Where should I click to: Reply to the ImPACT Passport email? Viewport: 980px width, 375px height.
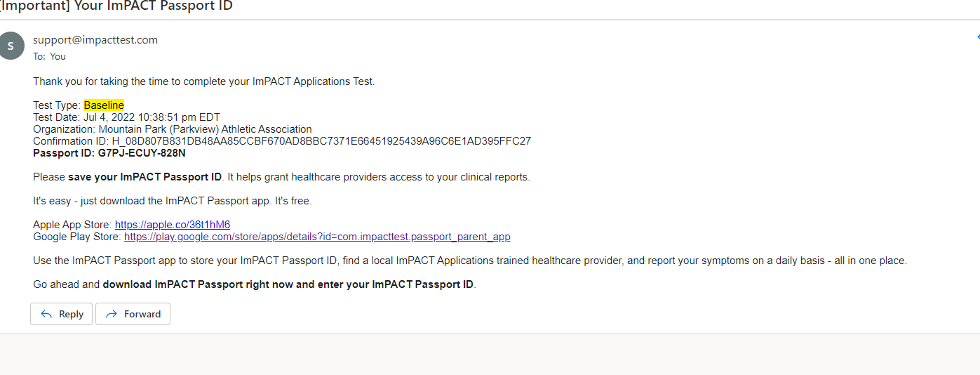point(62,314)
